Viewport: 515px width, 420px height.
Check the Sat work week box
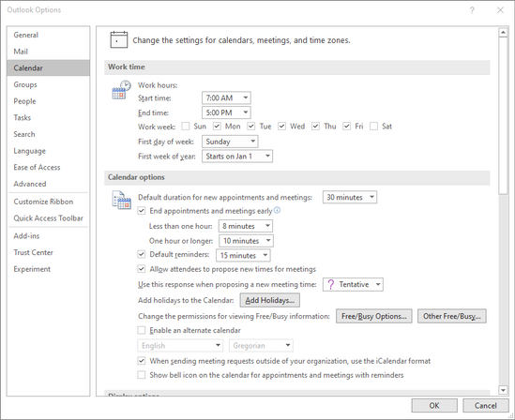373,127
